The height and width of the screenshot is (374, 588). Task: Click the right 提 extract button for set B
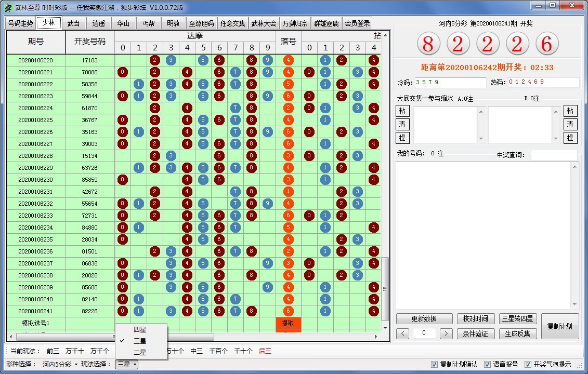pyautogui.click(x=570, y=138)
